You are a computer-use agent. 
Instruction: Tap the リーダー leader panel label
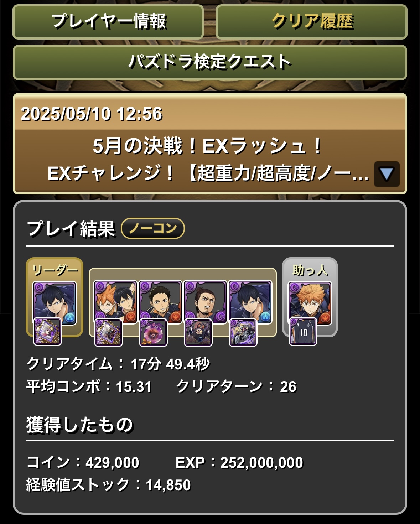tap(55, 270)
